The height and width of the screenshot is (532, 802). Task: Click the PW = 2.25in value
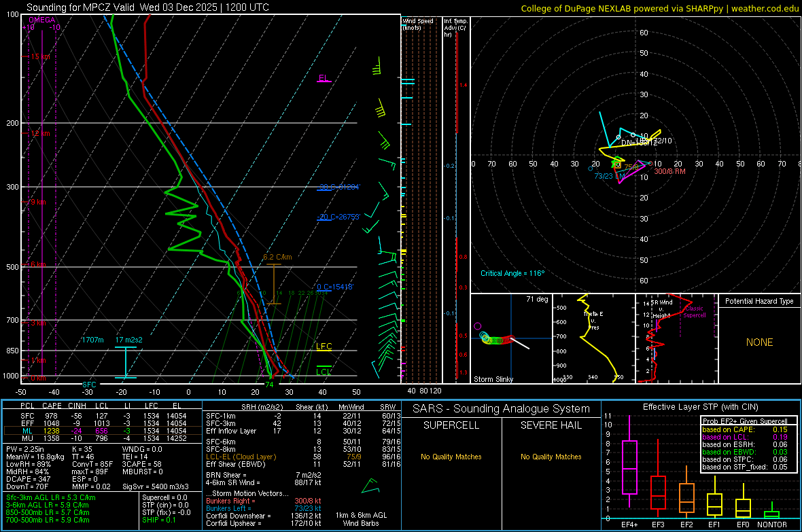(25, 449)
